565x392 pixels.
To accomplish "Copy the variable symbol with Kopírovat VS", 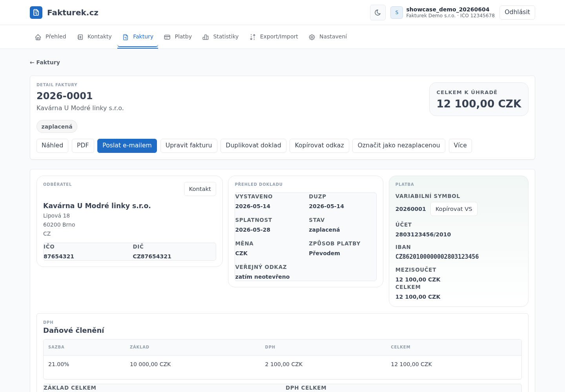I will pos(454,209).
